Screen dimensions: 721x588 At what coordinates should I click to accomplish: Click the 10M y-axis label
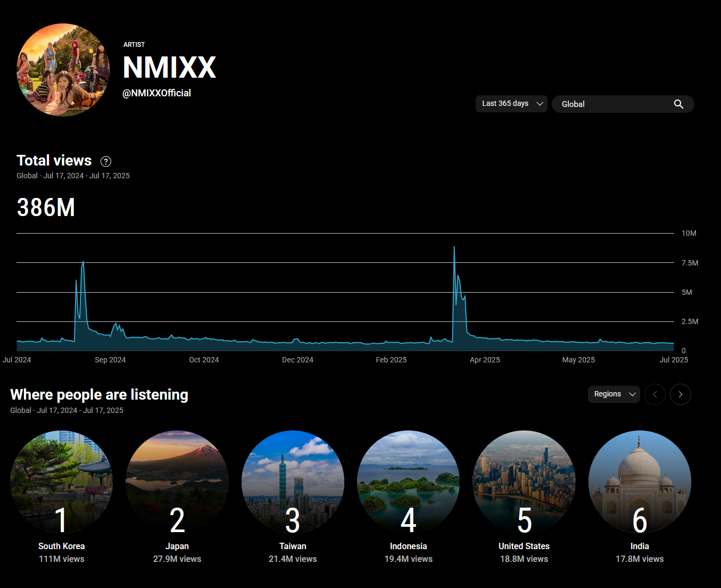(x=689, y=233)
